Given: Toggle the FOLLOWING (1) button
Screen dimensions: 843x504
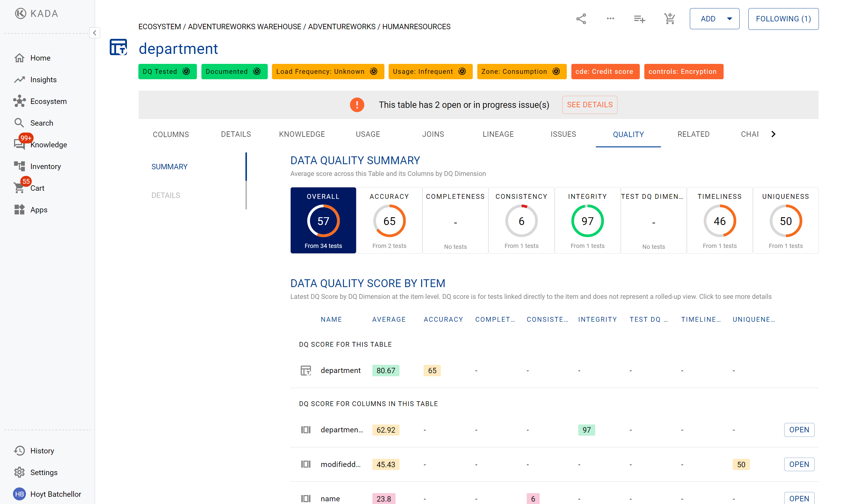Looking at the screenshot, I should pos(783,19).
